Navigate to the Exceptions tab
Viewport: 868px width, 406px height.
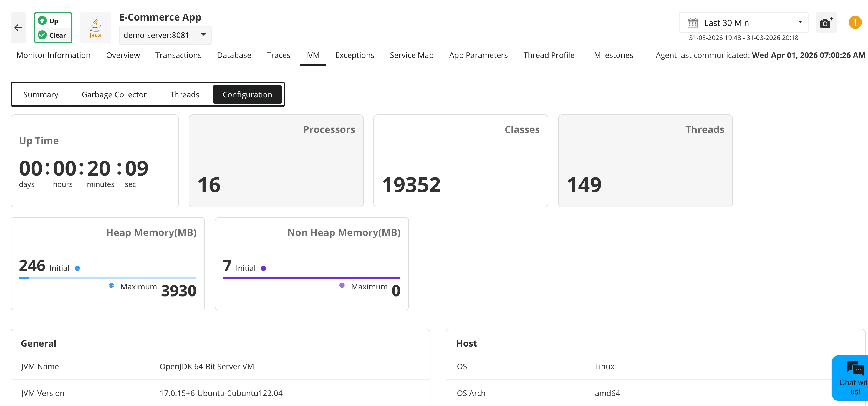354,55
